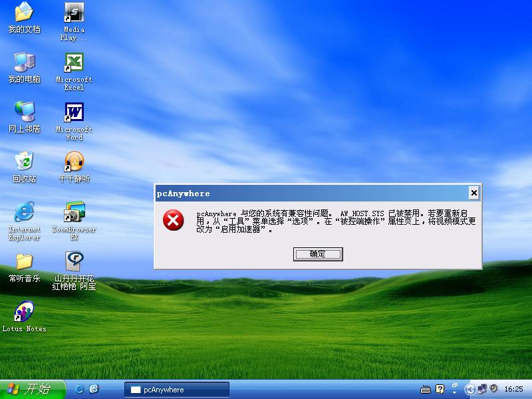Select the Microsoft Excel shortcut
This screenshot has width=532, height=399.
[x=74, y=72]
